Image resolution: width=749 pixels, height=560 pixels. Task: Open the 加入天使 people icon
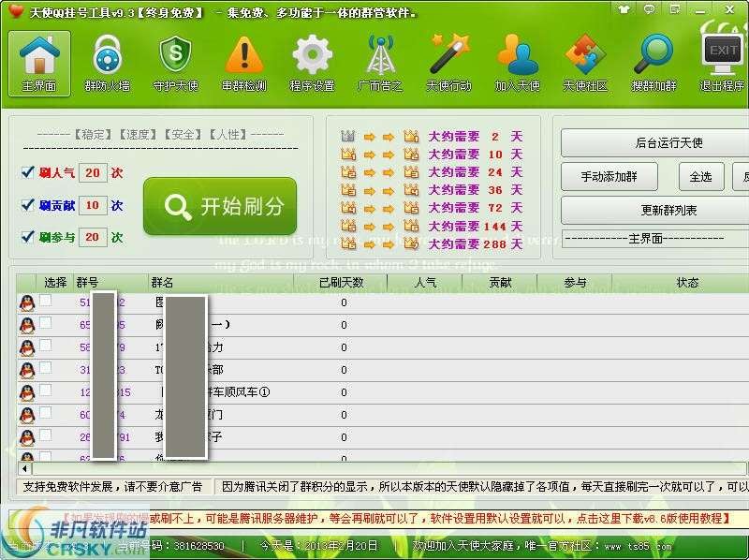tap(518, 64)
